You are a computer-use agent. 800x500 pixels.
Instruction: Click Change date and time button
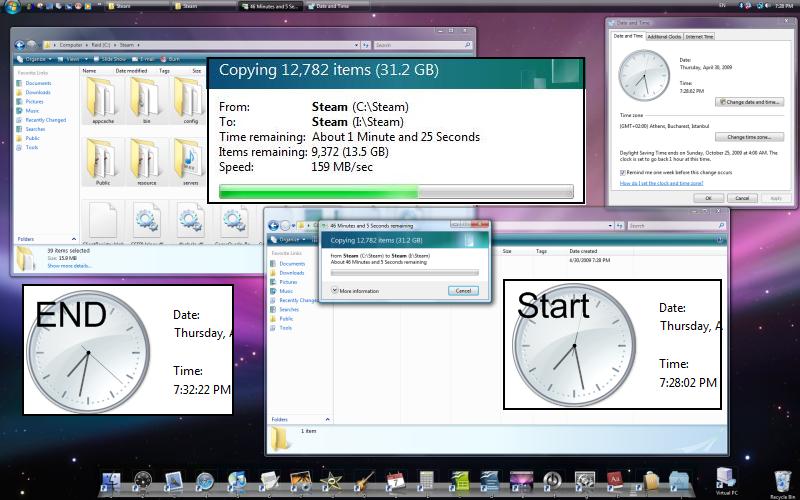[749, 102]
